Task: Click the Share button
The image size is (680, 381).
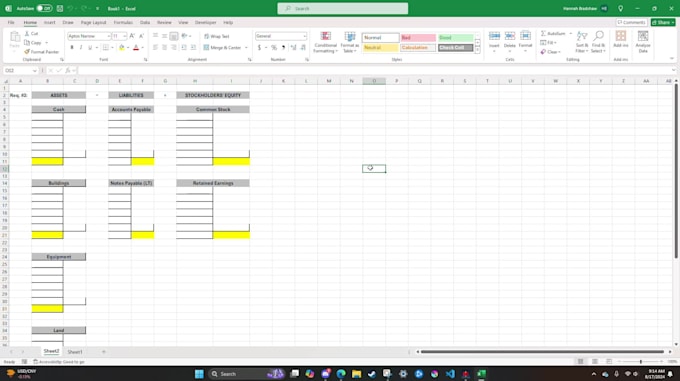Action: point(663,23)
